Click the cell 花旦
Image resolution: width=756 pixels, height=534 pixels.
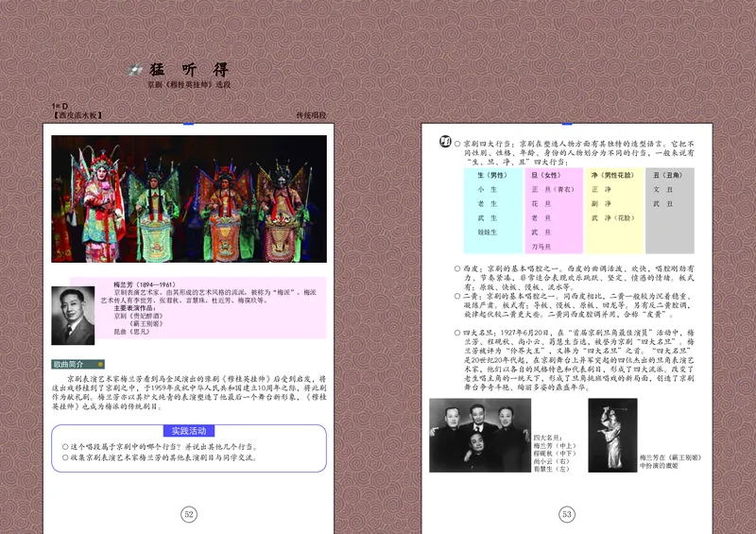(x=541, y=203)
